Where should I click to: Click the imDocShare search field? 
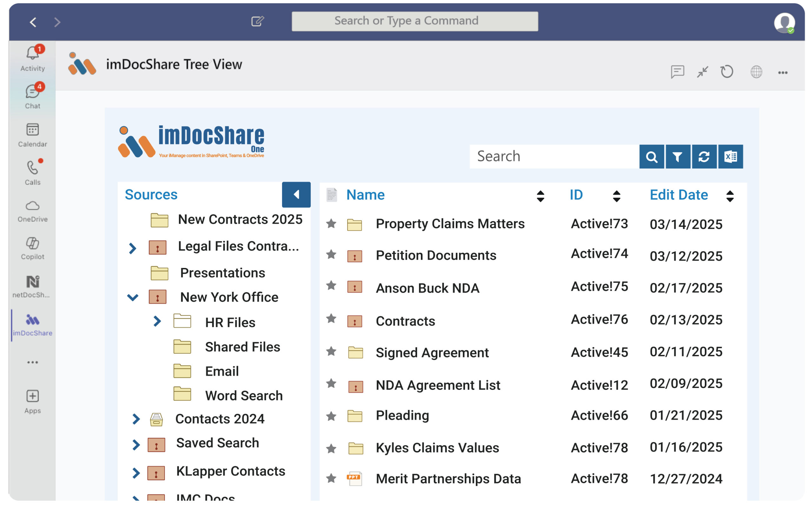pyautogui.click(x=554, y=157)
